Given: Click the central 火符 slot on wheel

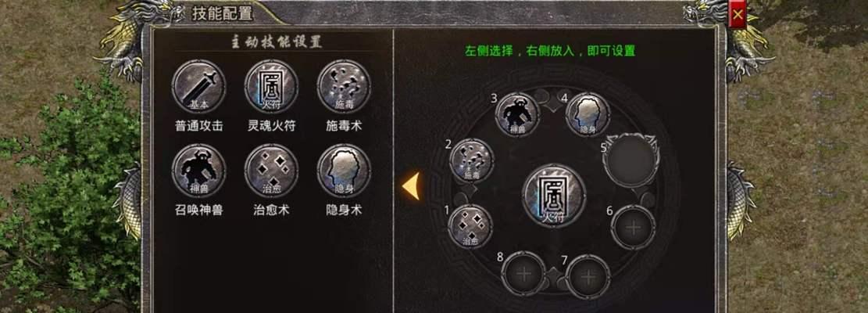Looking at the screenshot, I should pos(554,196).
